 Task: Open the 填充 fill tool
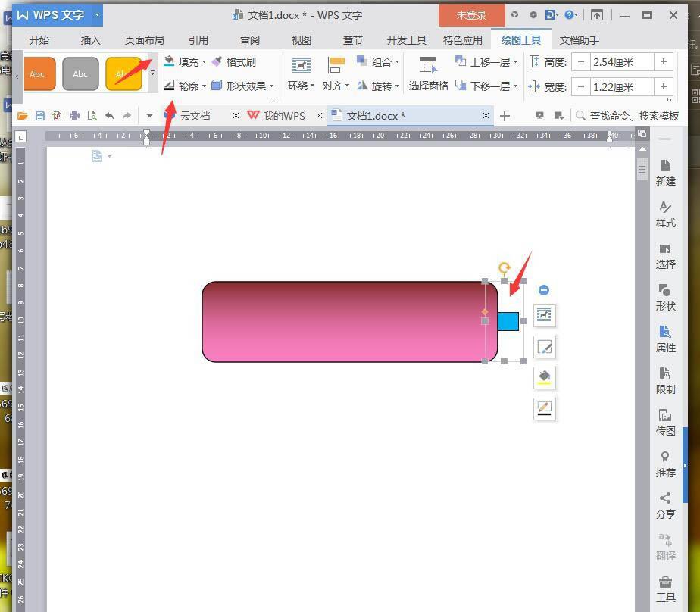pyautogui.click(x=184, y=62)
